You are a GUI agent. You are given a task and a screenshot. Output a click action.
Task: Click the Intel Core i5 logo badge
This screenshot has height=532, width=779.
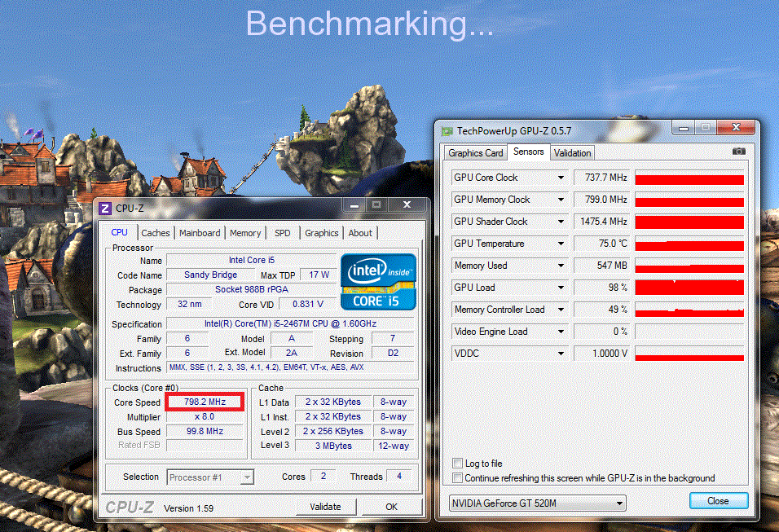point(378,281)
